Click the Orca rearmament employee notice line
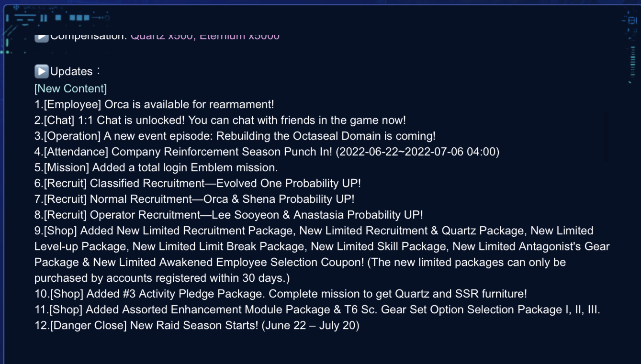Image resolution: width=641 pixels, height=364 pixels. pos(154,104)
